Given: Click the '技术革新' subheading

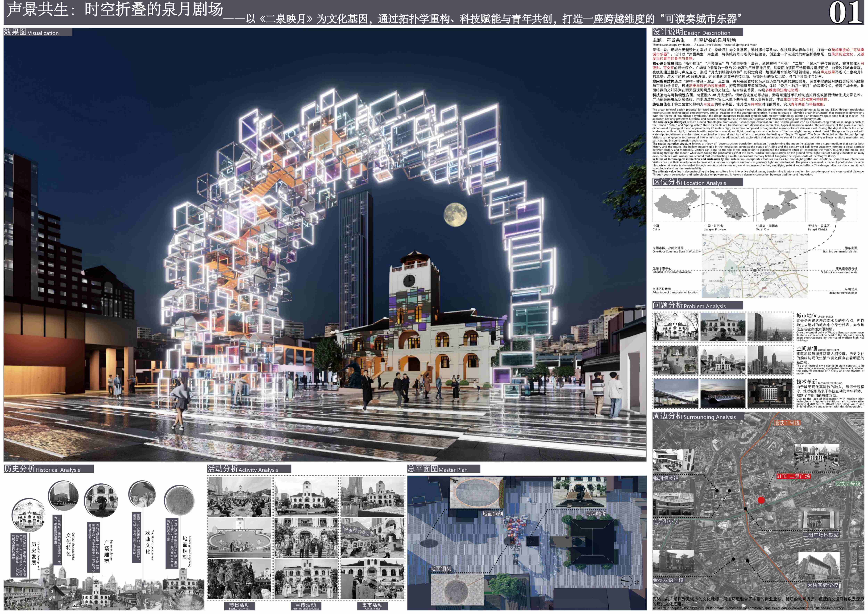Looking at the screenshot, I should 807,382.
